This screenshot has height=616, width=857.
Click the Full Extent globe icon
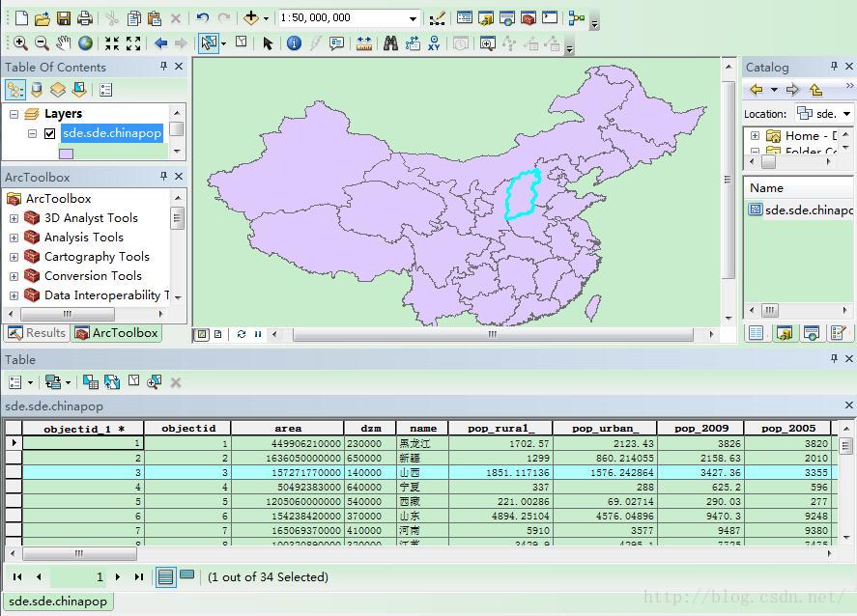tap(86, 43)
